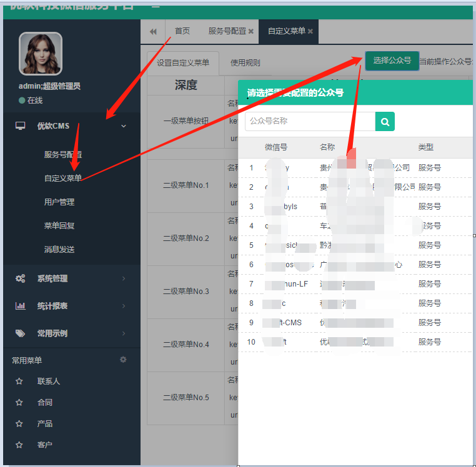
Task: Select row 9 with ID ending t-CMS
Action: click(356, 323)
